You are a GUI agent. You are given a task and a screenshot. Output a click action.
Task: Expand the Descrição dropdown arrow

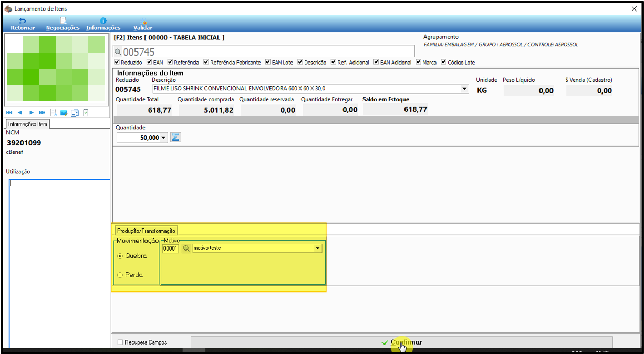coord(464,89)
